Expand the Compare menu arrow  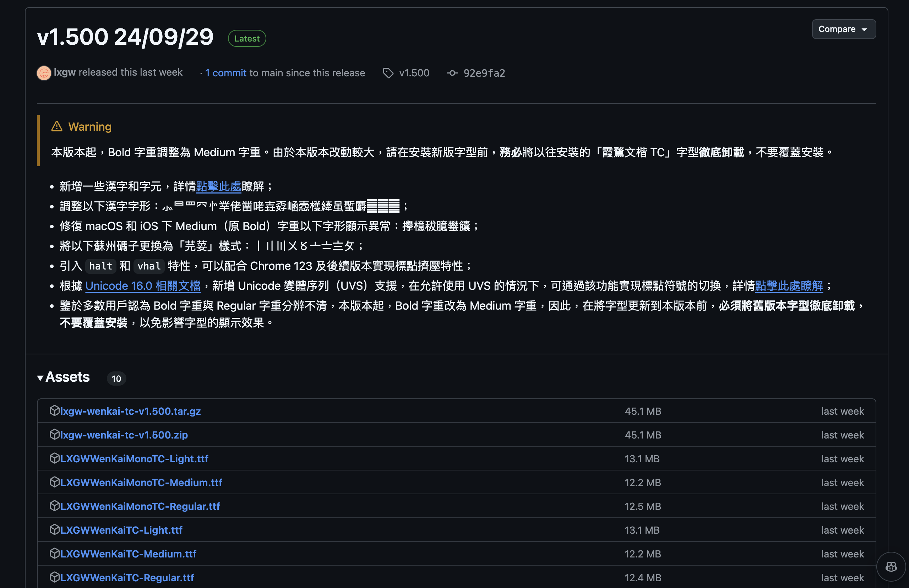coord(865,29)
